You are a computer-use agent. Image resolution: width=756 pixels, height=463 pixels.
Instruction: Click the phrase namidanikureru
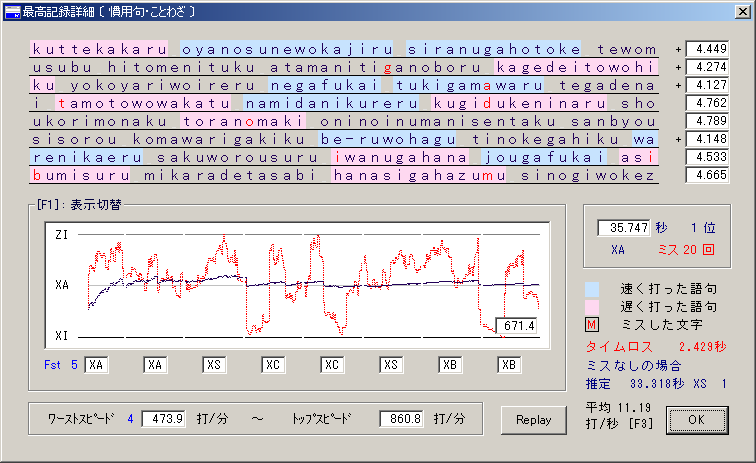331,103
